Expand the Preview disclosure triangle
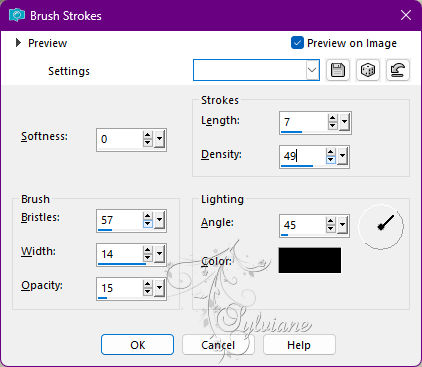Image resolution: width=422 pixels, height=367 pixels. [18, 43]
